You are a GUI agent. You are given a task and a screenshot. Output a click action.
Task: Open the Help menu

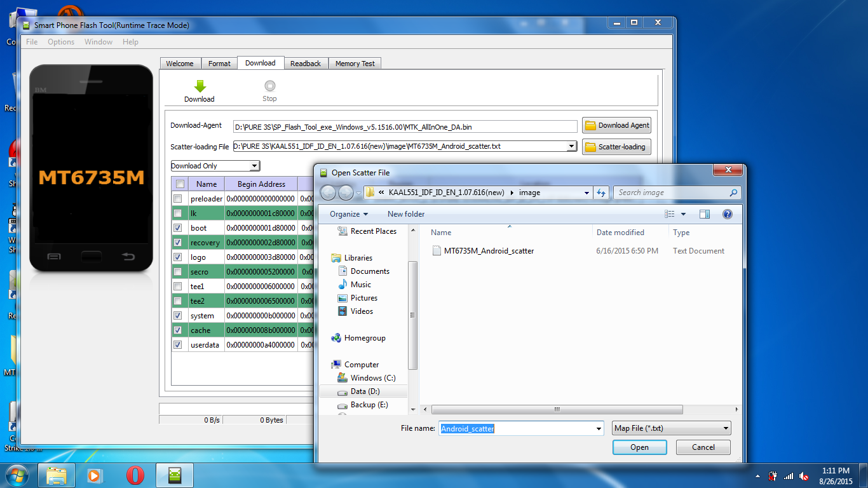coord(130,42)
